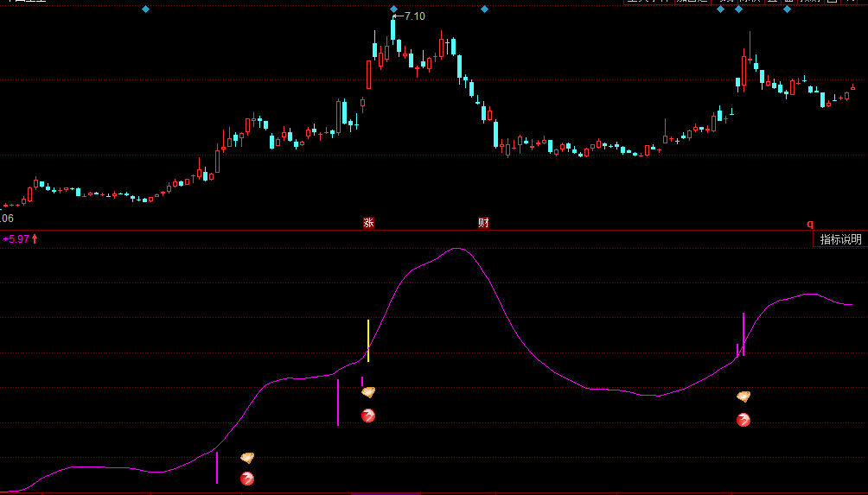Click the red q marker near right edge
The image size is (868, 495).
coord(811,223)
